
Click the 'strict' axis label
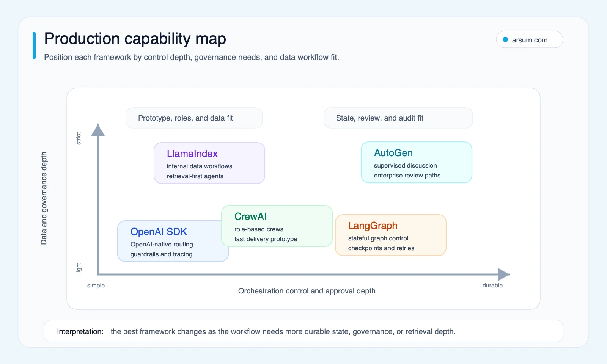79,138
